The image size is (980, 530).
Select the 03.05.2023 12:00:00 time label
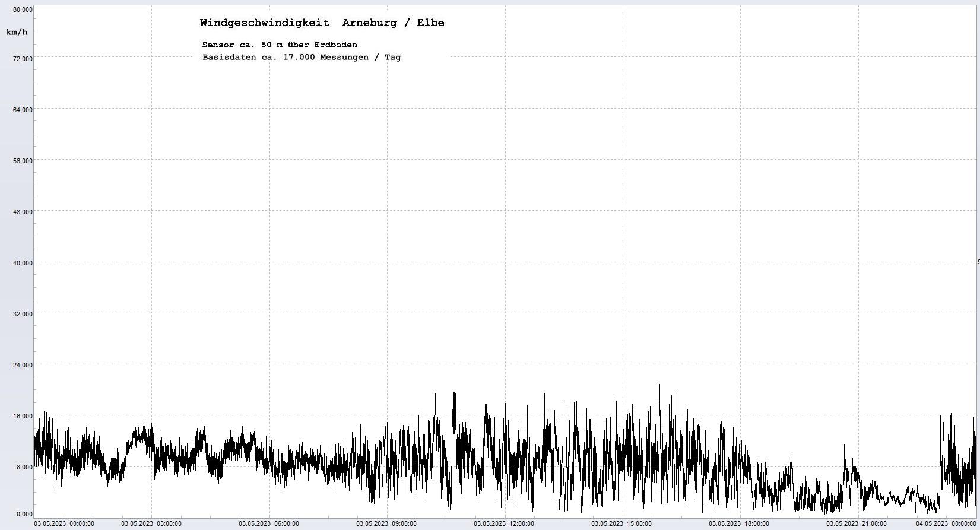504,523
